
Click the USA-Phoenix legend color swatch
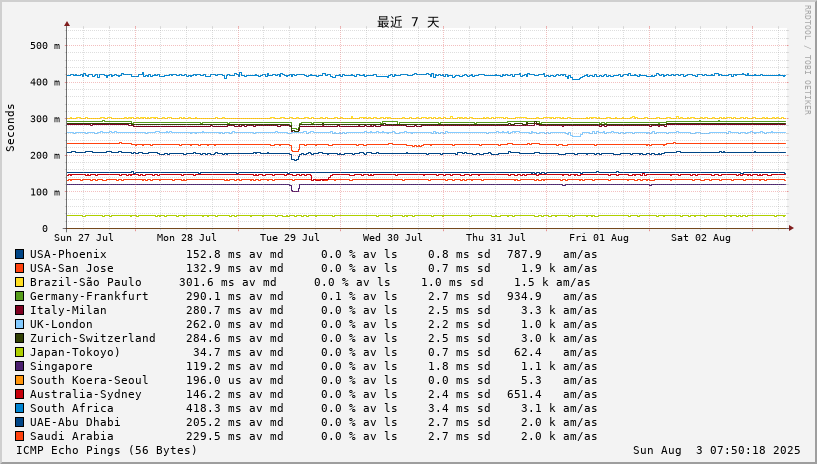pos(19,255)
